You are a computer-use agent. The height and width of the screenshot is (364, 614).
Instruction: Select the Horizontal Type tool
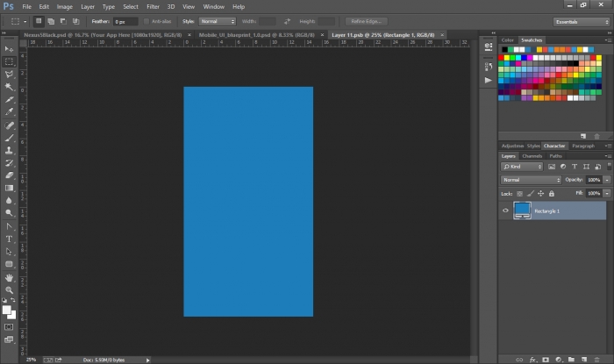click(9, 239)
